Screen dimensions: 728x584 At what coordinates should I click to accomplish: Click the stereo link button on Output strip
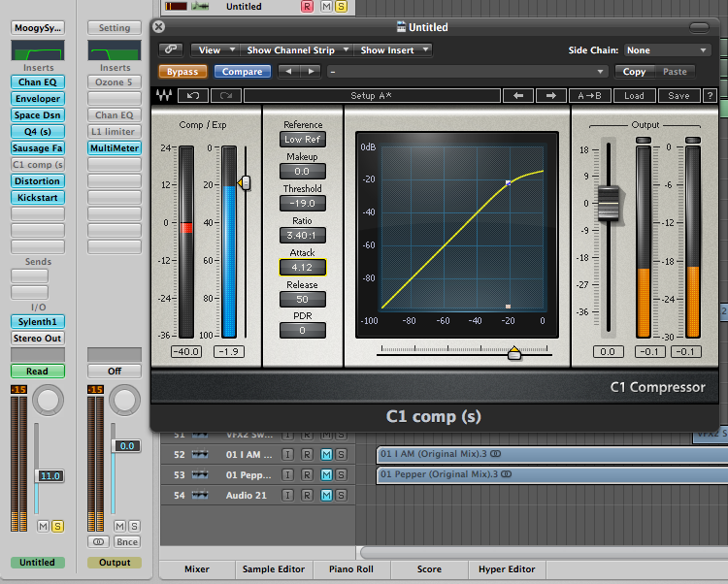pyautogui.click(x=98, y=541)
